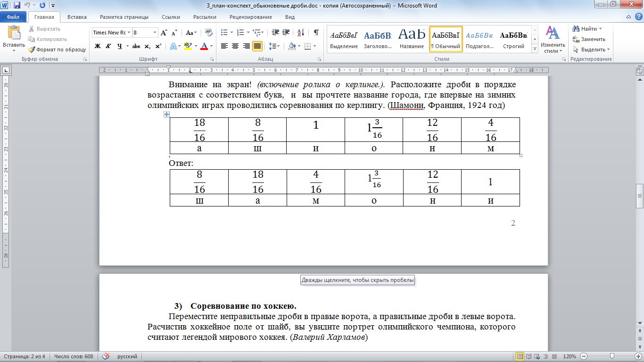This screenshot has width=644, height=362.
Task: Expand the styles gallery More arrow
Action: click(535, 49)
